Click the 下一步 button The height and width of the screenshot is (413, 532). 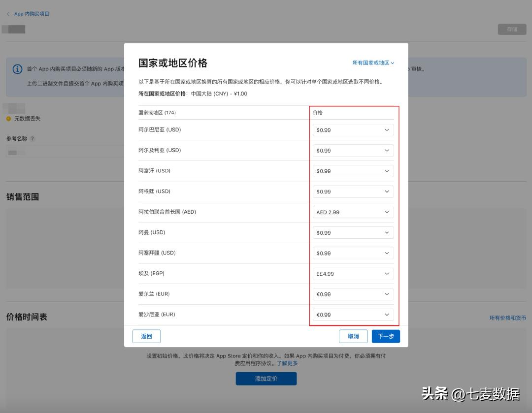click(x=386, y=336)
